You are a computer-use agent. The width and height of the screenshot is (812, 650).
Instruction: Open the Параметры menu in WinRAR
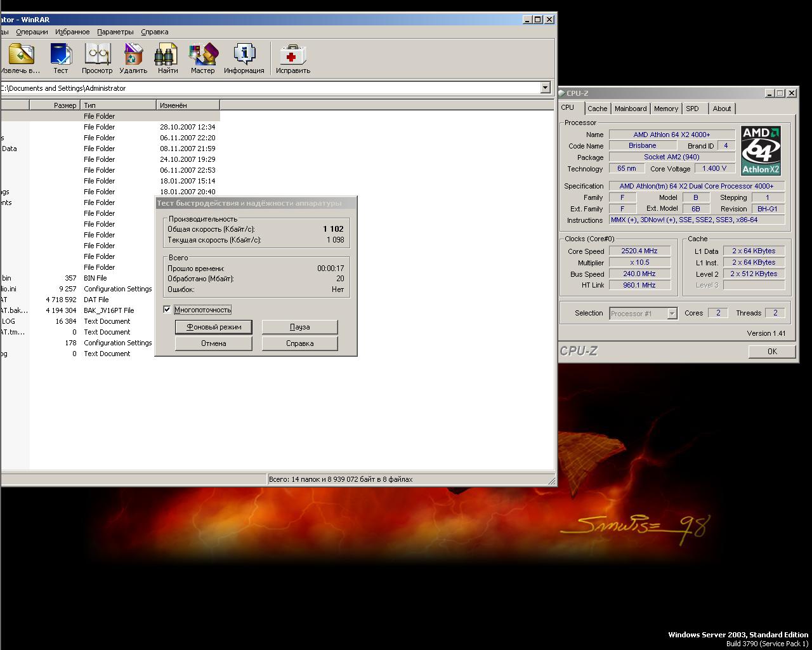tap(115, 32)
